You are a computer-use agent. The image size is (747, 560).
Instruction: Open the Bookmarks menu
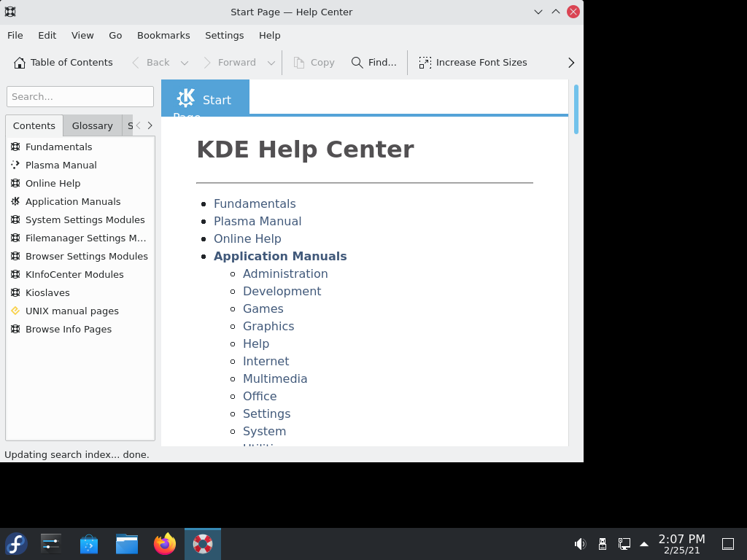tap(163, 36)
